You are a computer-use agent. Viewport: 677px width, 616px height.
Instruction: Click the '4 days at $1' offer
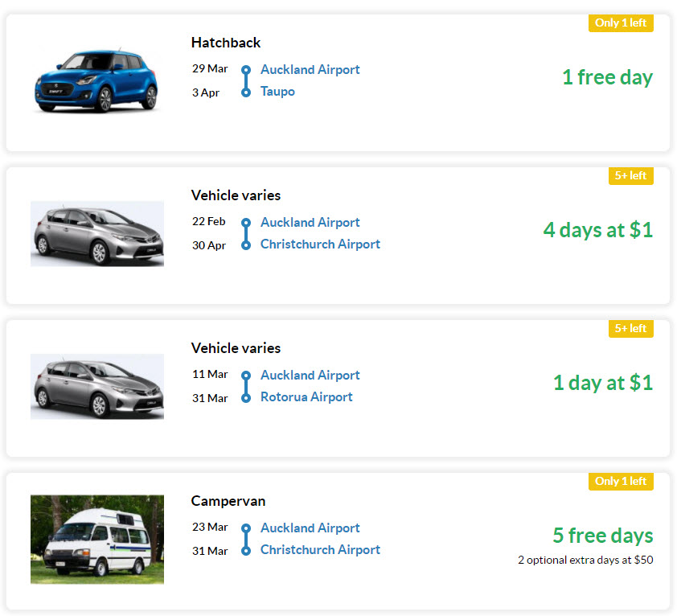click(597, 230)
